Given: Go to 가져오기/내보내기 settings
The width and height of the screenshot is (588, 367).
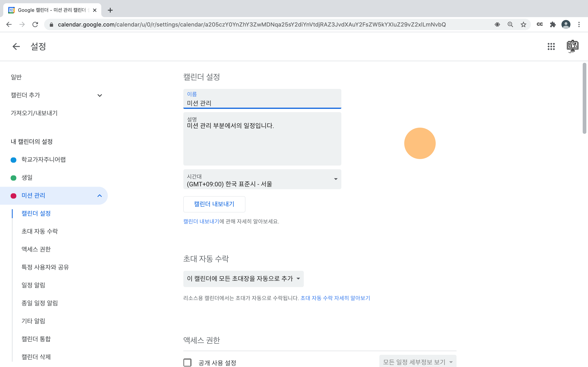Looking at the screenshot, I should [x=34, y=113].
